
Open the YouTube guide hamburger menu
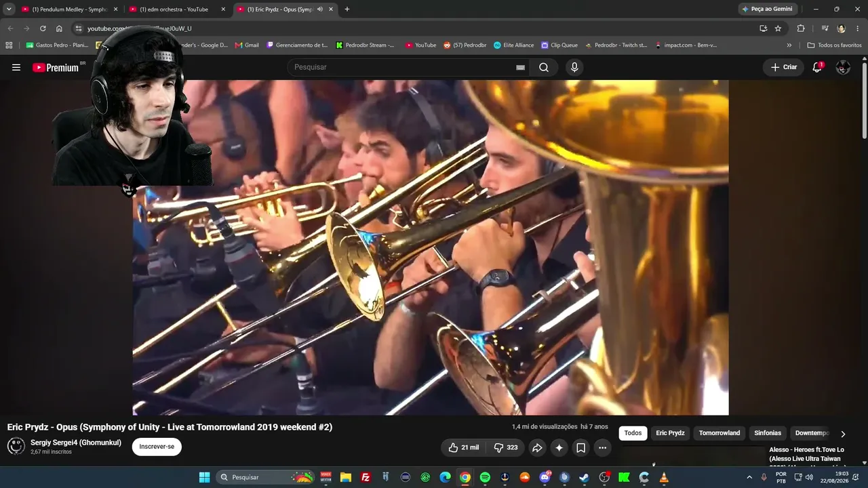(x=16, y=67)
